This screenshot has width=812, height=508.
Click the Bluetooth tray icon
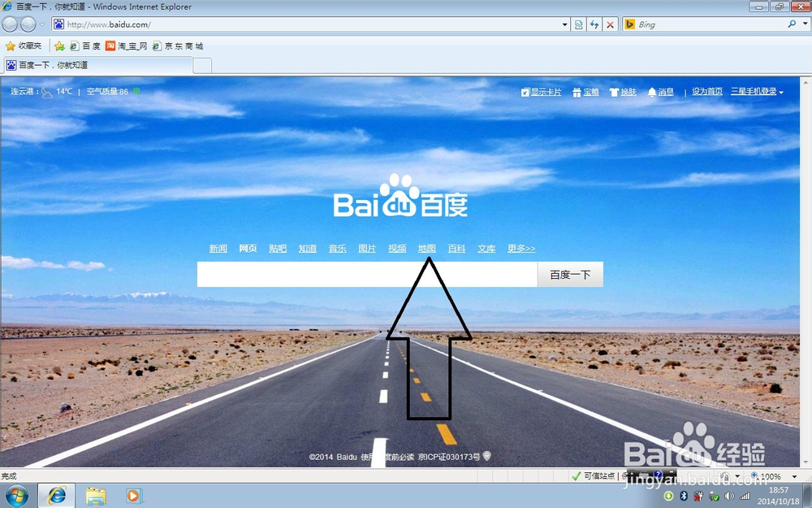click(x=684, y=496)
